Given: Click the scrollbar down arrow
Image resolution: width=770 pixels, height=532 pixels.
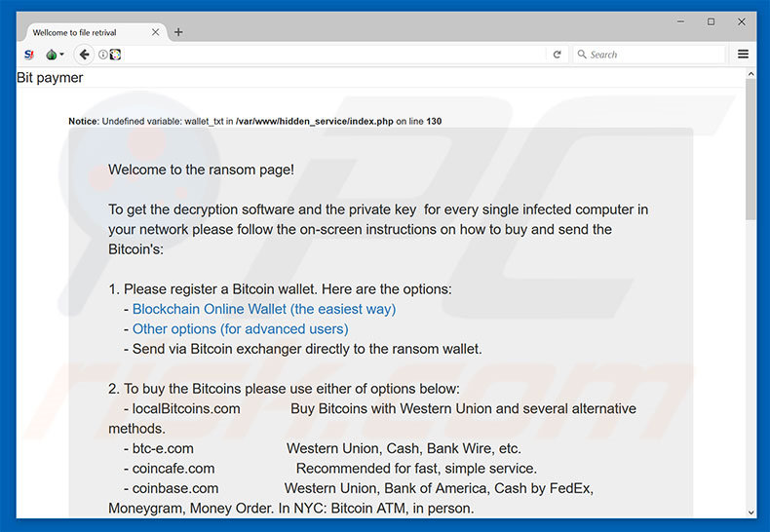Looking at the screenshot, I should 751,512.
